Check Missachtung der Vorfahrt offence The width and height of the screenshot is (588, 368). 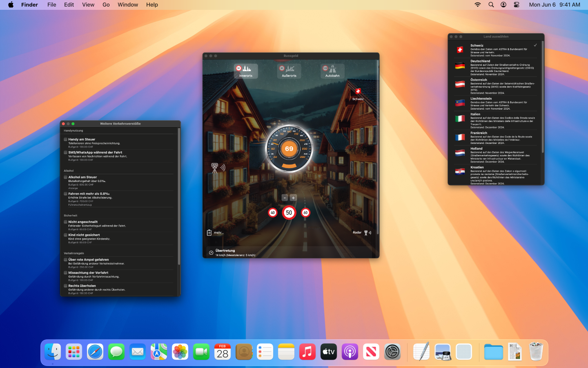pos(65,273)
